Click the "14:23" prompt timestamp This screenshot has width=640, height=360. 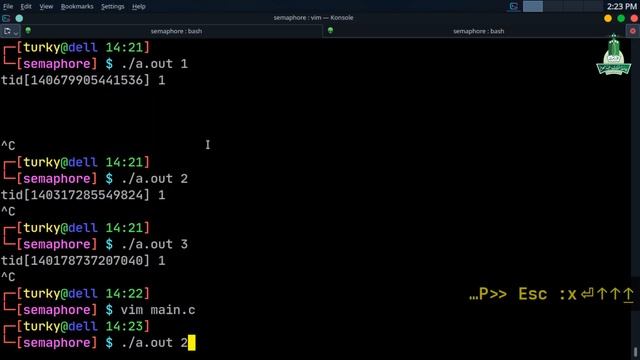124,327
